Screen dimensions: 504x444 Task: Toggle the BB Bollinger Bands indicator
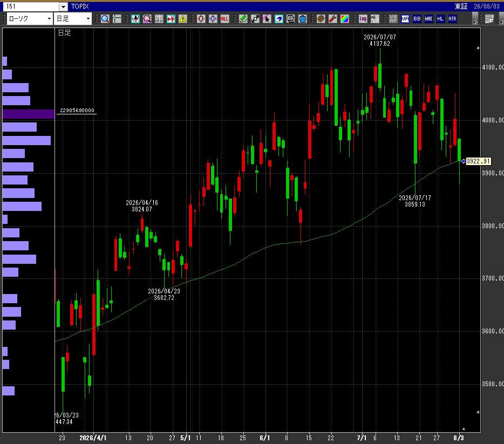coord(417,19)
